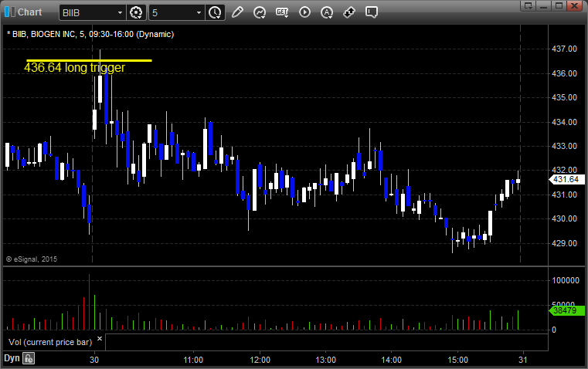This screenshot has width=588, height=369.
Task: Click the 430.00 price axis label
Action: coord(564,218)
